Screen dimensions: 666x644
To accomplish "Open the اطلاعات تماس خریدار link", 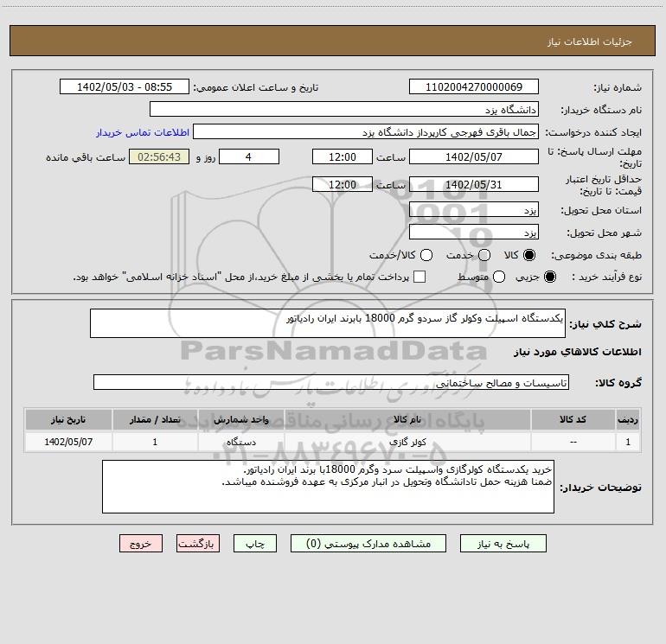I will (143, 132).
